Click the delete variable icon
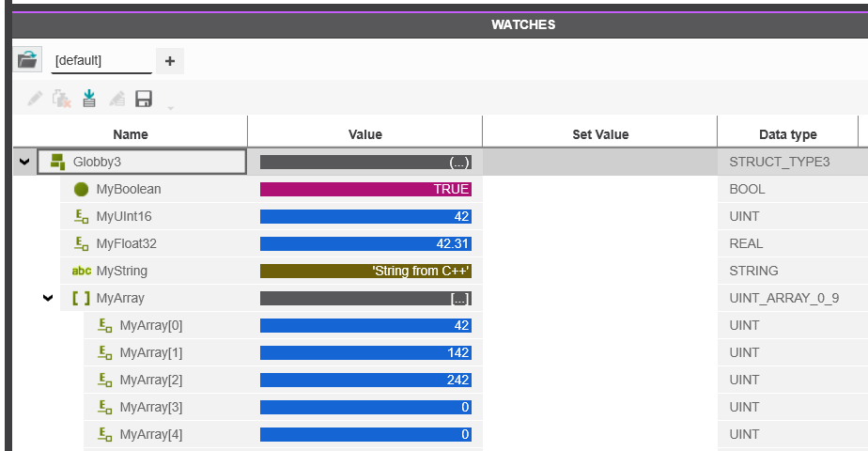Viewport: 868px width, 451px height. (61, 99)
